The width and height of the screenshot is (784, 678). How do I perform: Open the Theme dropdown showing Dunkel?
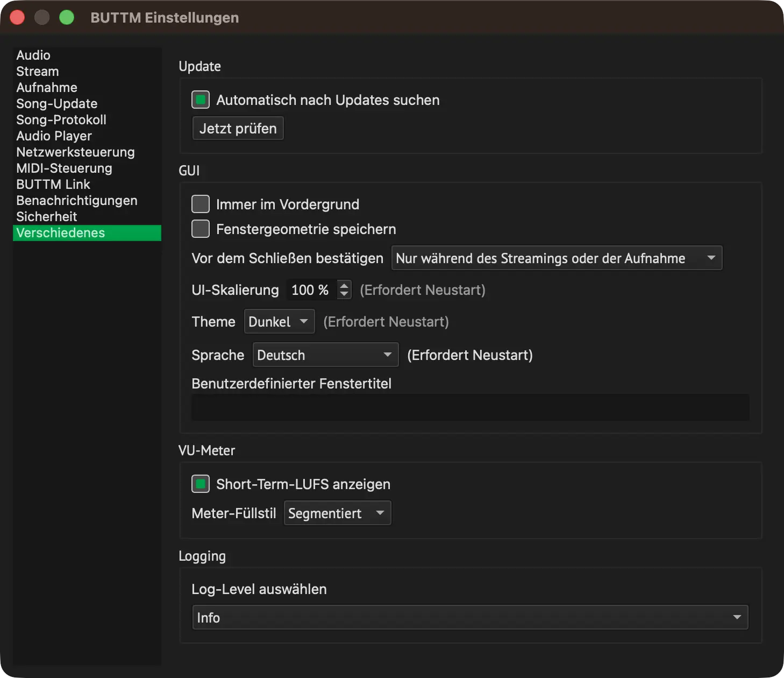click(x=280, y=322)
